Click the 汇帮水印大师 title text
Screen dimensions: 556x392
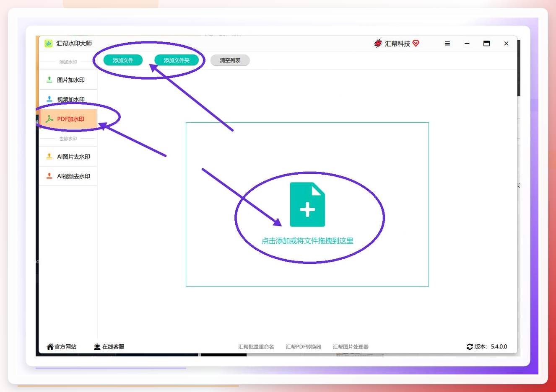[74, 44]
